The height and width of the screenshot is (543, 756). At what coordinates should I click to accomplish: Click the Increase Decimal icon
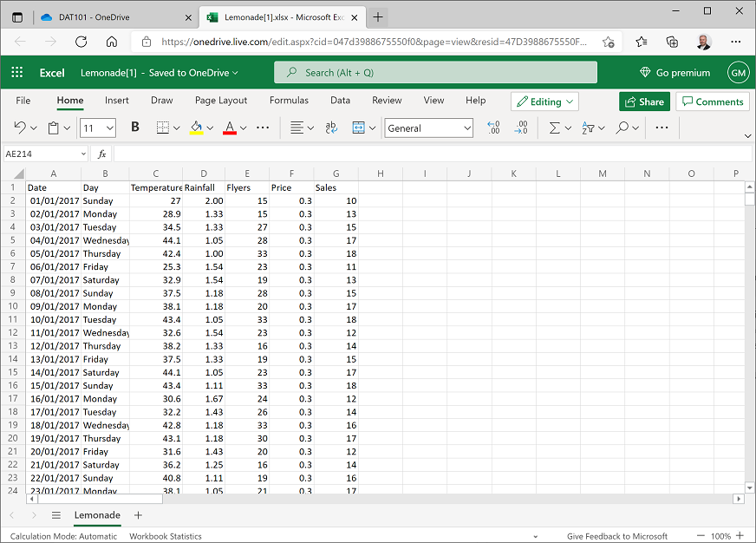[x=493, y=128]
